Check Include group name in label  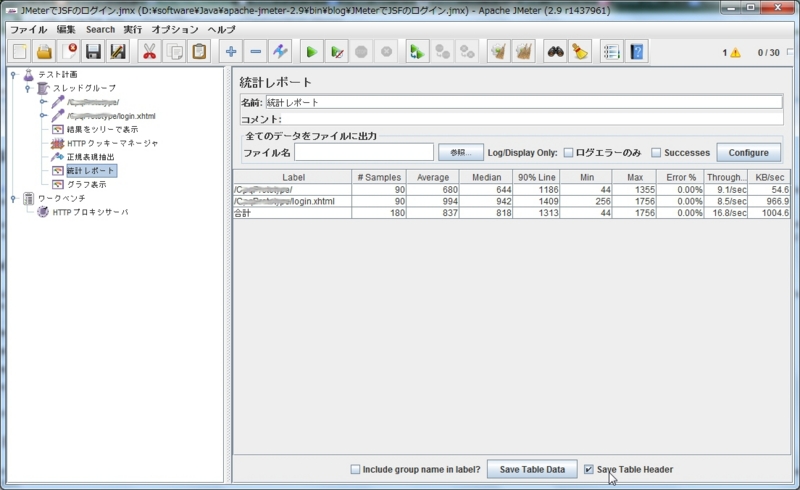[355, 469]
